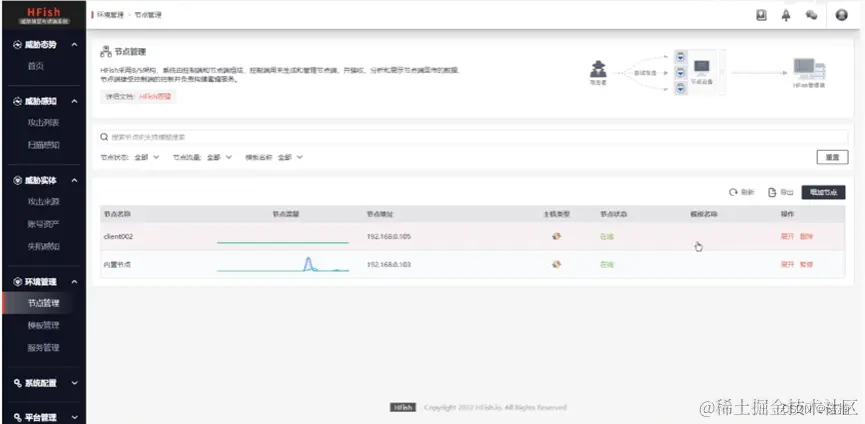
Task: Click the HFish logo in sidebar header
Action: [44, 15]
